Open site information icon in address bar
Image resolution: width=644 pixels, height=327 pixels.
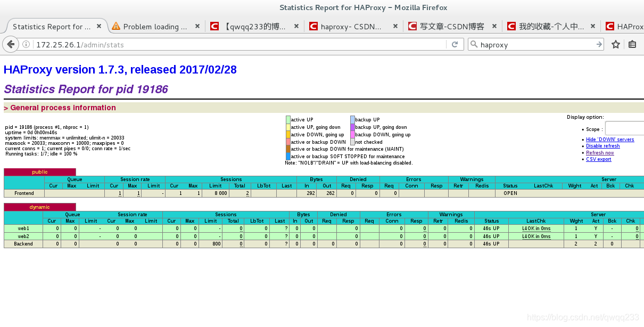point(26,45)
